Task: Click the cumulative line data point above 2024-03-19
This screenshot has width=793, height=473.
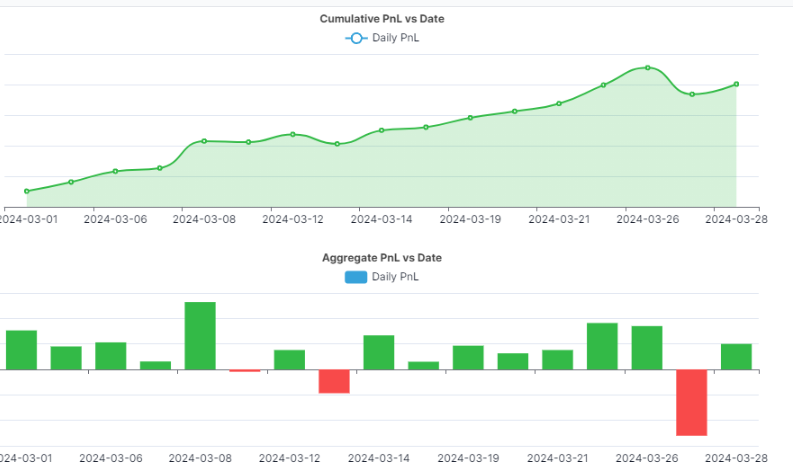Action: pyautogui.click(x=470, y=118)
